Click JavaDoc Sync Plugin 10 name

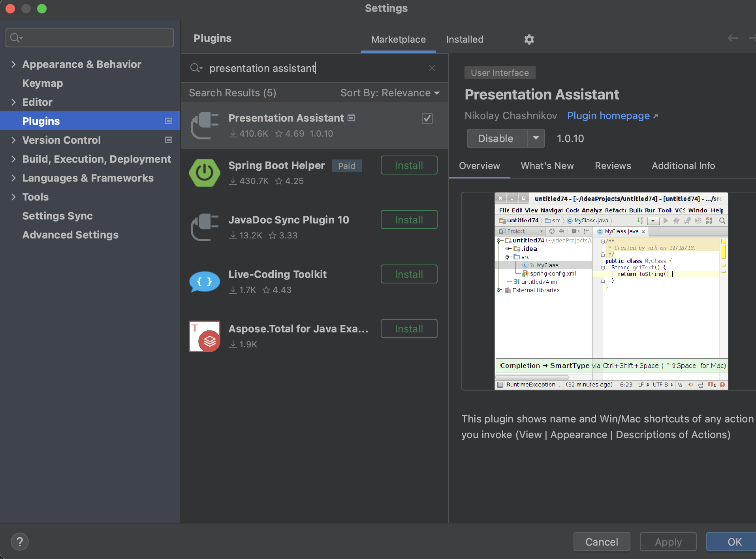pyautogui.click(x=289, y=219)
